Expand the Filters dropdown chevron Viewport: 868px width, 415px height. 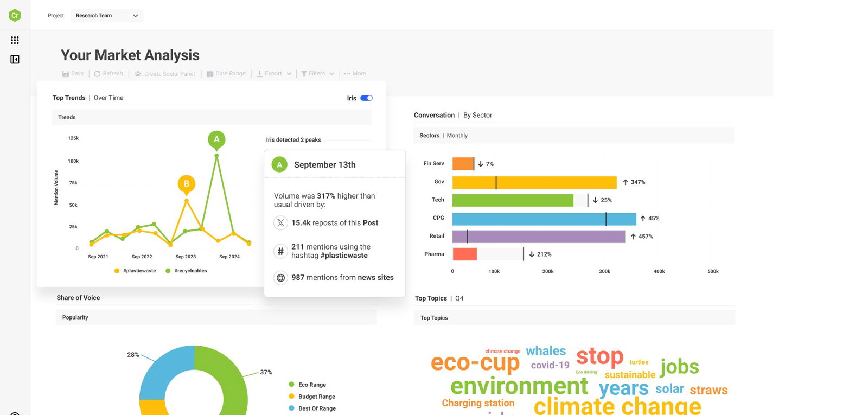pyautogui.click(x=331, y=74)
